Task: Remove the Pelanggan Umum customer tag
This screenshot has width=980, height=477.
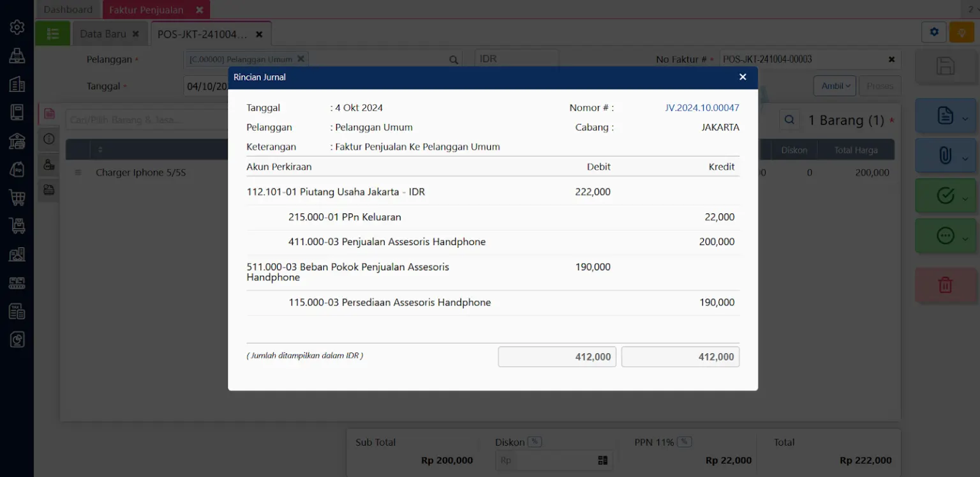Action: click(x=301, y=58)
